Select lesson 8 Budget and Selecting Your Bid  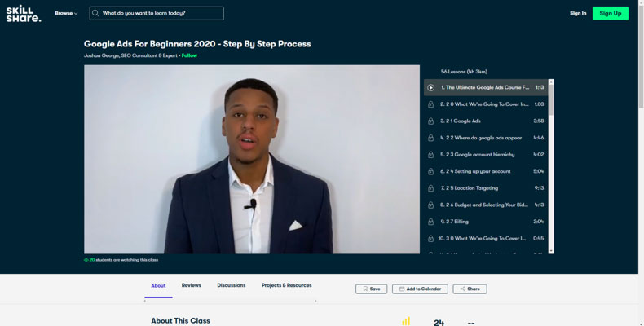point(486,205)
